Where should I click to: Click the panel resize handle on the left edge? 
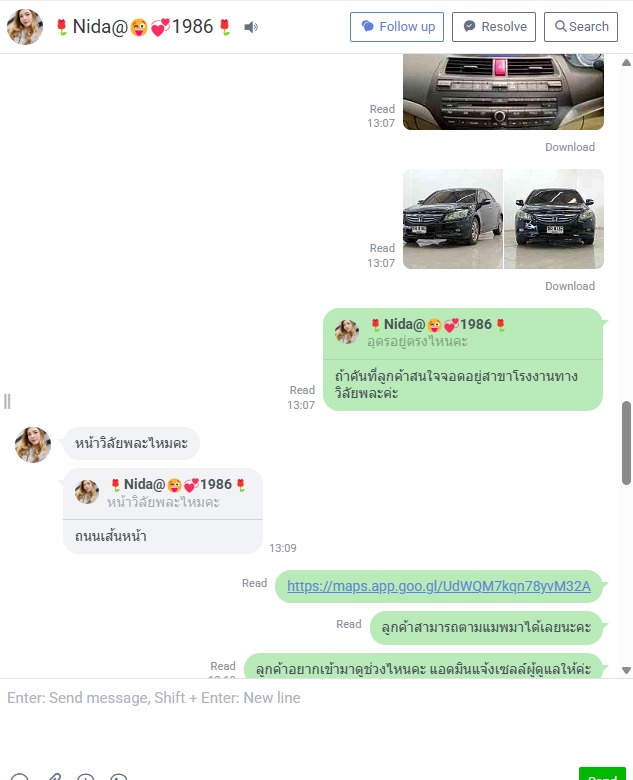coord(7,401)
